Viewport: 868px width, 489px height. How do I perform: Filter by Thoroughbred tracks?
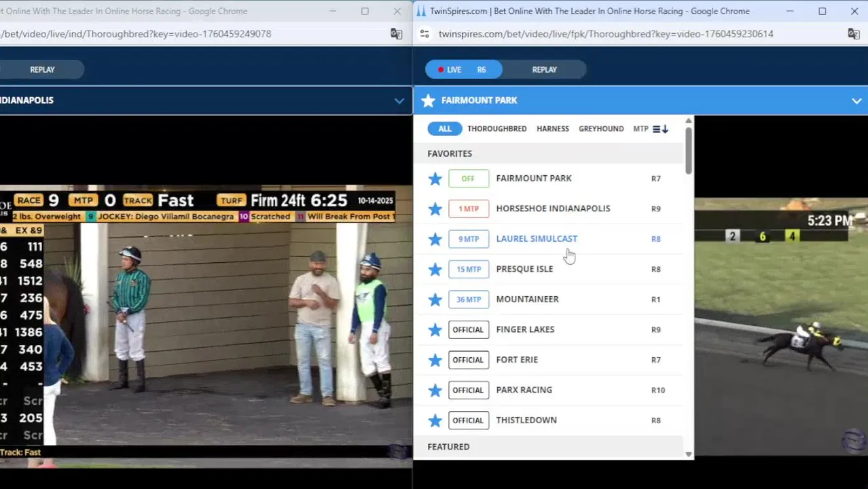497,128
